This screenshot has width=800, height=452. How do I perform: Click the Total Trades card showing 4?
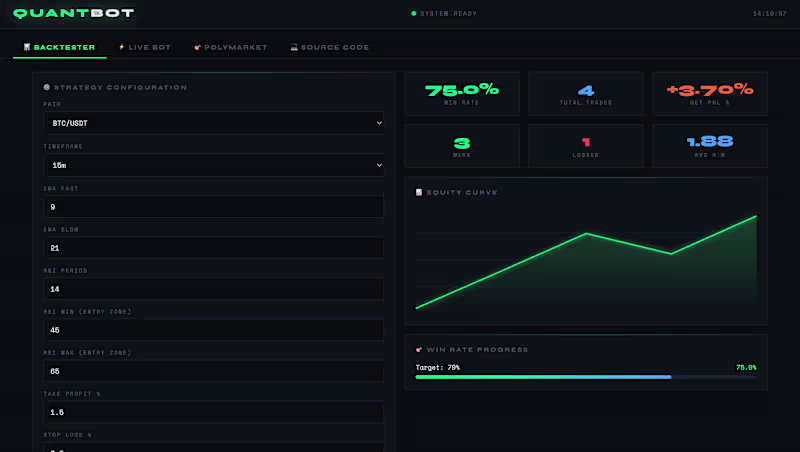click(x=586, y=94)
